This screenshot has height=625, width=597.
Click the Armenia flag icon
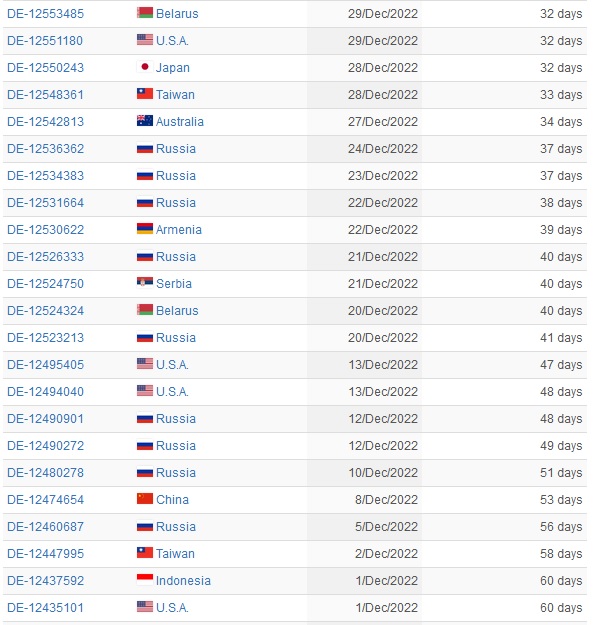tap(145, 229)
